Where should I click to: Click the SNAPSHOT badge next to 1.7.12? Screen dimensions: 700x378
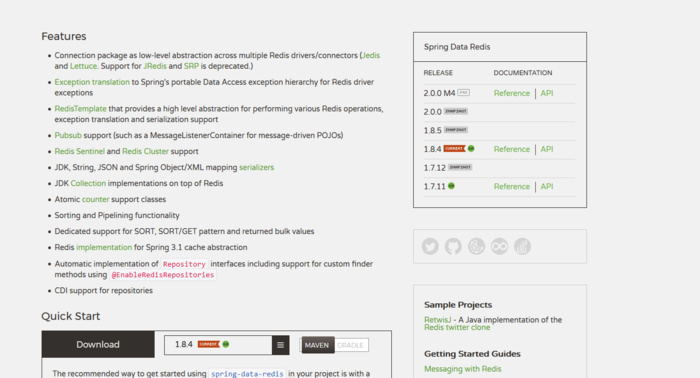(460, 167)
